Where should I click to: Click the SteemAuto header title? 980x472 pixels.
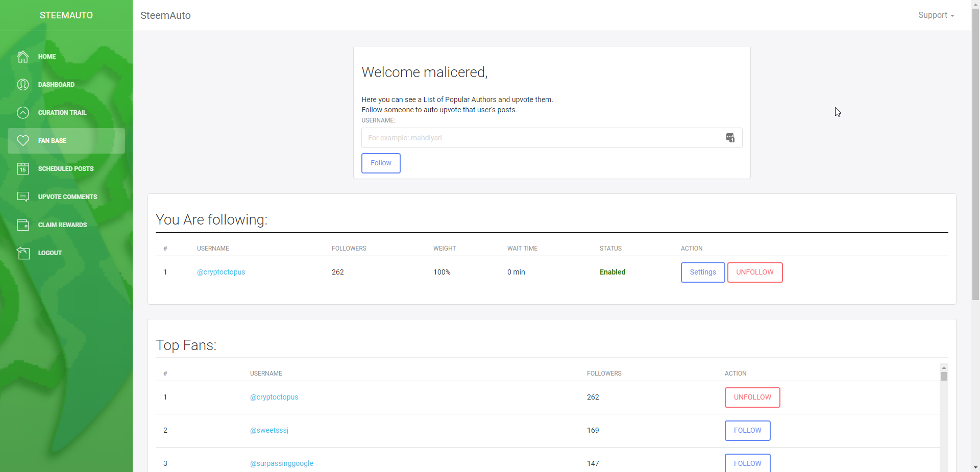tap(165, 15)
